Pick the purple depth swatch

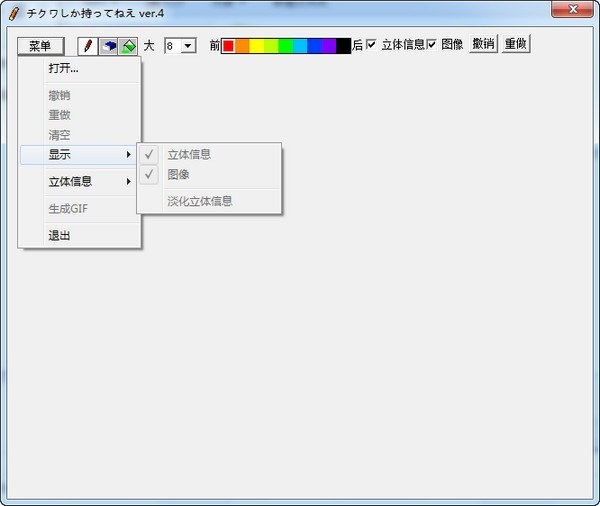[329, 46]
